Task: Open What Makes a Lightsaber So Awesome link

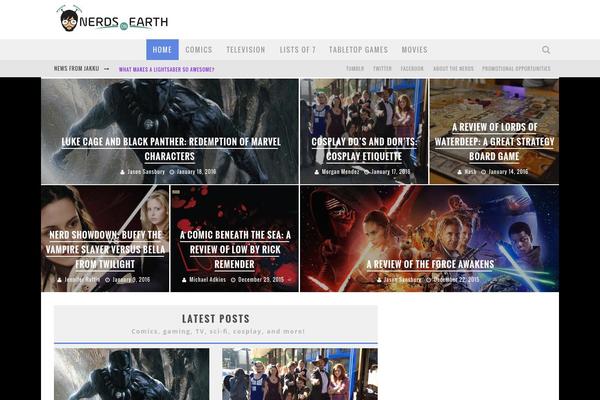Action: click(x=166, y=69)
